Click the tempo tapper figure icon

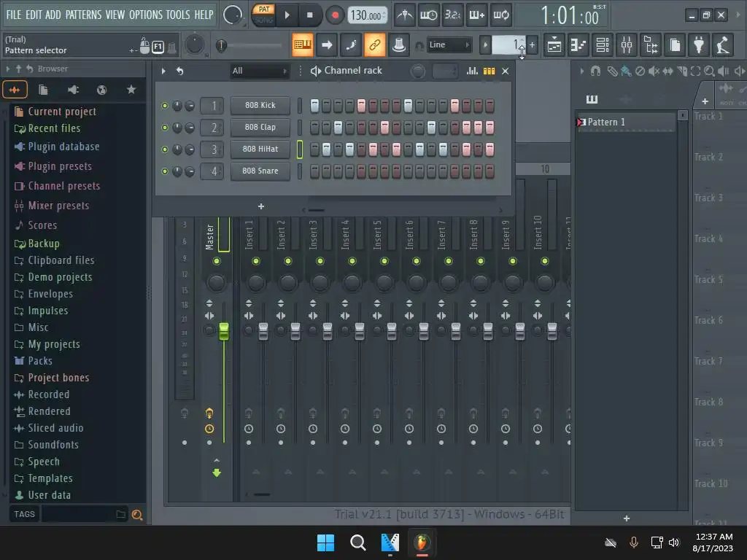coord(723,45)
